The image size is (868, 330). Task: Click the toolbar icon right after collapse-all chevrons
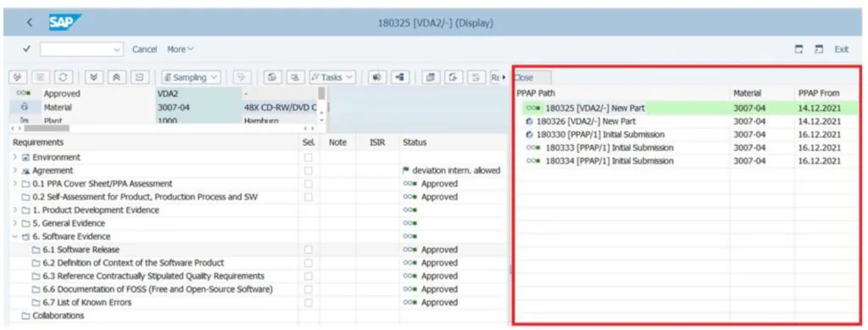coord(140,77)
